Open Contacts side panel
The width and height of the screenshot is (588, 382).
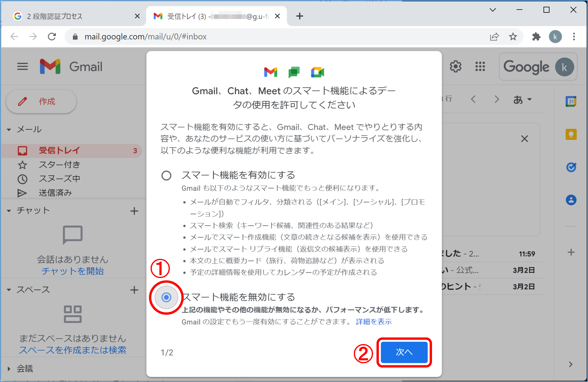(x=571, y=200)
